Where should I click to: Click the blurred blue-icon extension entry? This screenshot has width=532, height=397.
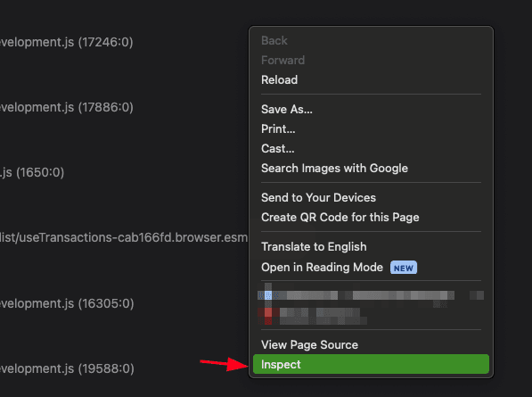coord(371,295)
